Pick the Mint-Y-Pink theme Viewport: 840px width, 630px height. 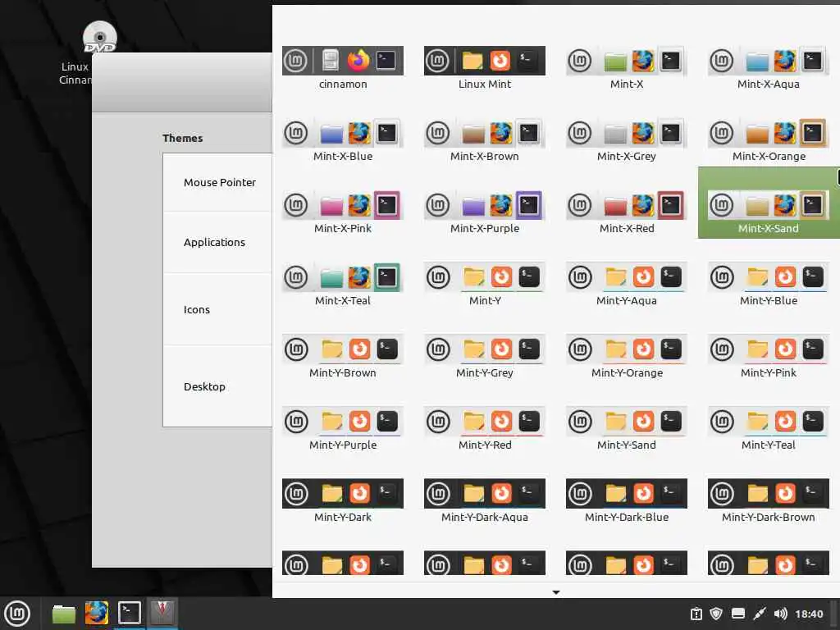click(768, 357)
